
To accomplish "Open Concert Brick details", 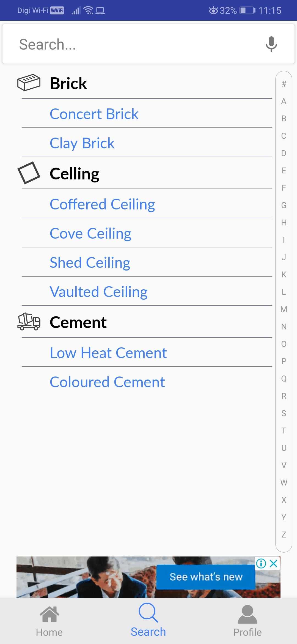I will (x=94, y=114).
